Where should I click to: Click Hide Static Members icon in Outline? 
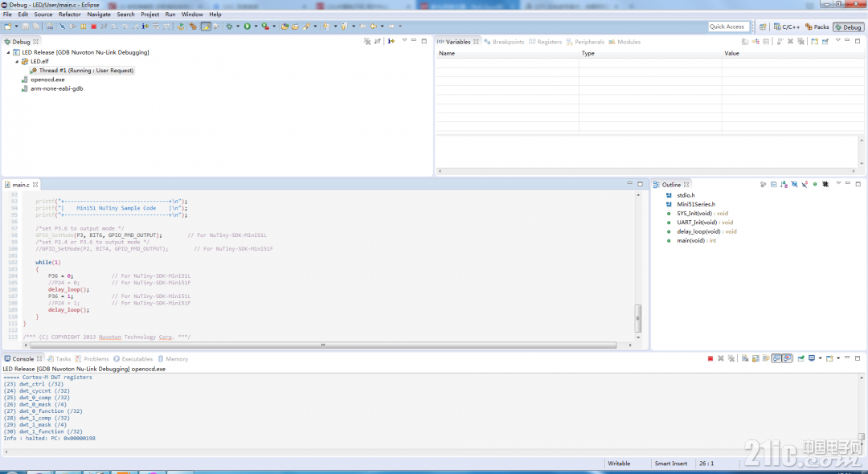[x=805, y=184]
